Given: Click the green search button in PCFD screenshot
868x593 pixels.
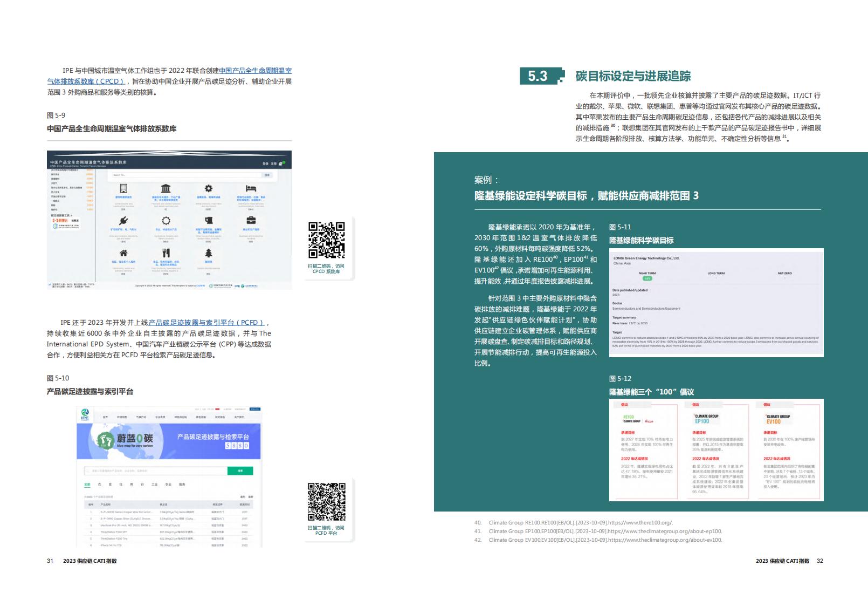Looking at the screenshot, I should (x=240, y=471).
